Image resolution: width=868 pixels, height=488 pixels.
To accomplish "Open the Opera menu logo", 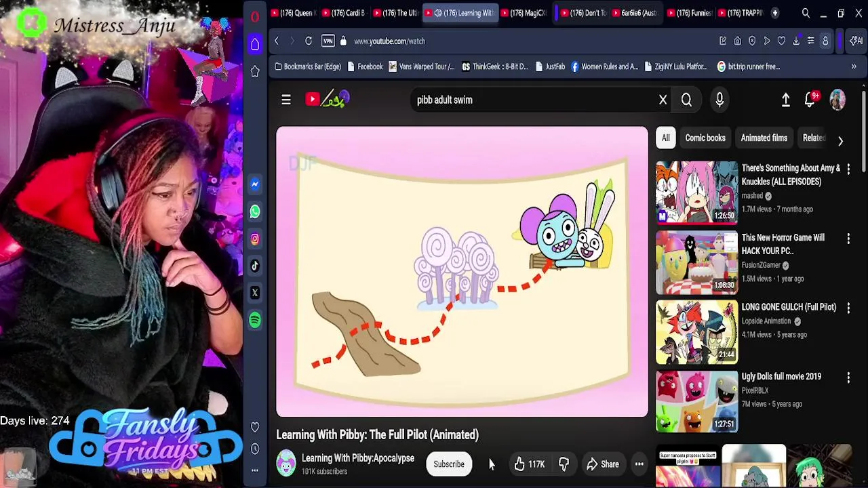I will point(255,17).
